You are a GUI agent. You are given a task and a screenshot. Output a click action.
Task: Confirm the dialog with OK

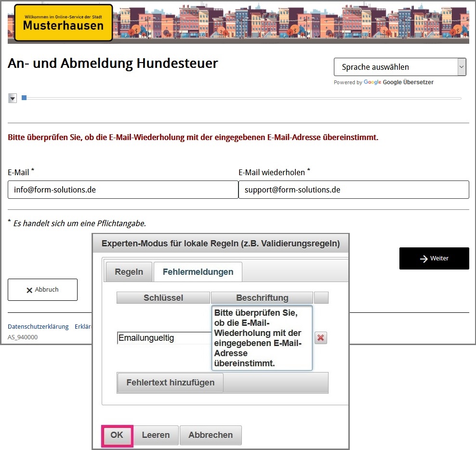[x=117, y=435]
